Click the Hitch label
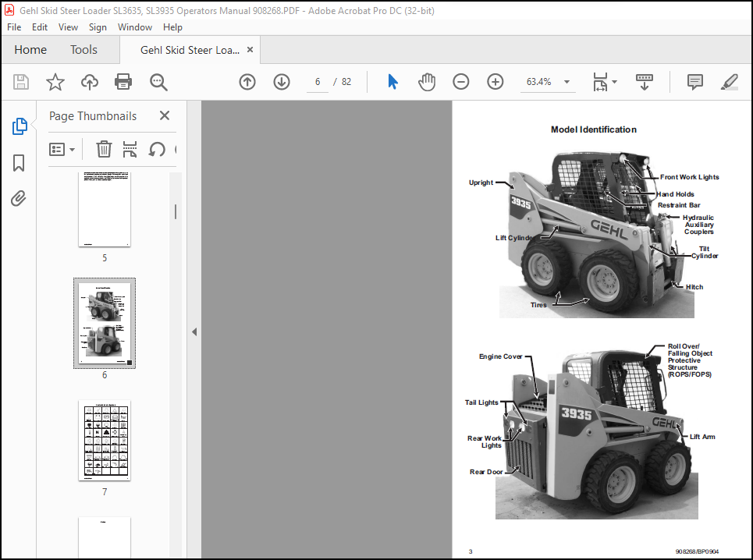Viewport: 753px width, 560px height. click(x=694, y=287)
